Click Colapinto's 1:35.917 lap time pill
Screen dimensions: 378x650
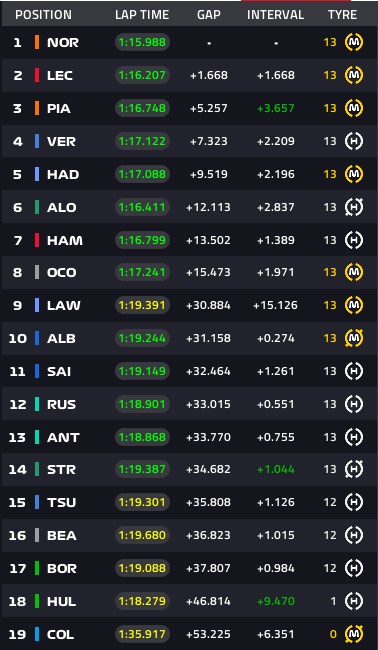(142, 634)
